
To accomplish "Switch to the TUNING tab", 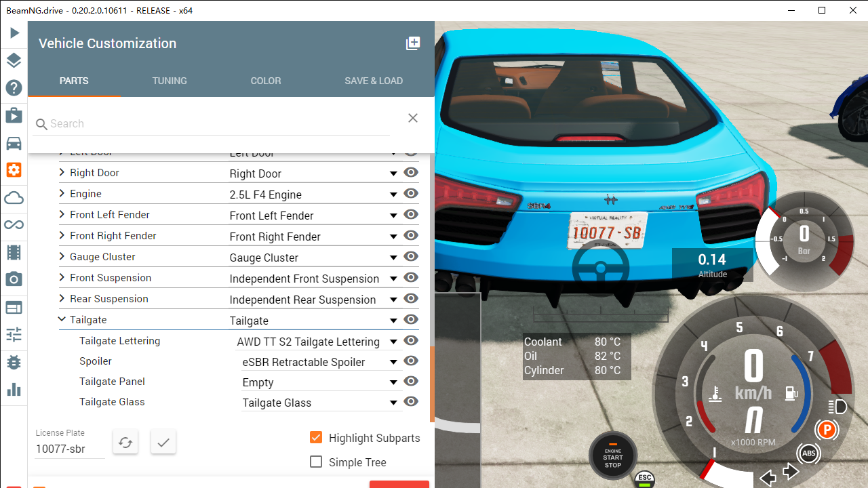I will tap(170, 81).
